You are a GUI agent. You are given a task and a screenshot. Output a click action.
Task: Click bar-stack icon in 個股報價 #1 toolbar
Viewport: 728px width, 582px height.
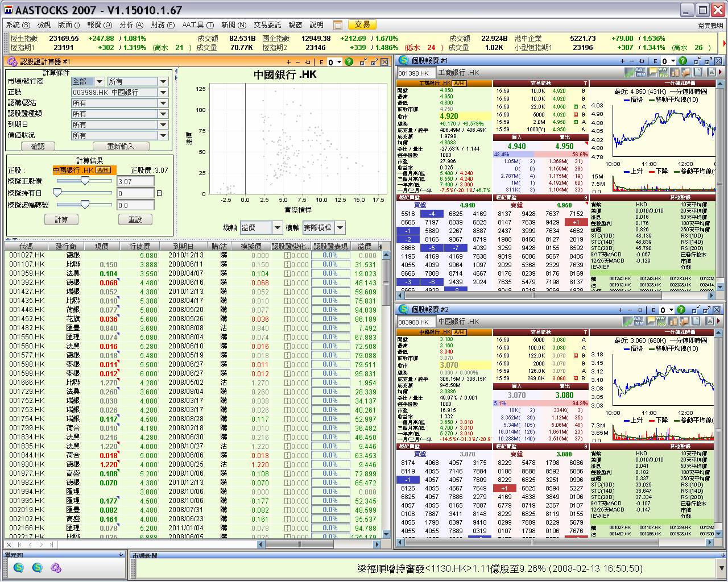point(675,72)
